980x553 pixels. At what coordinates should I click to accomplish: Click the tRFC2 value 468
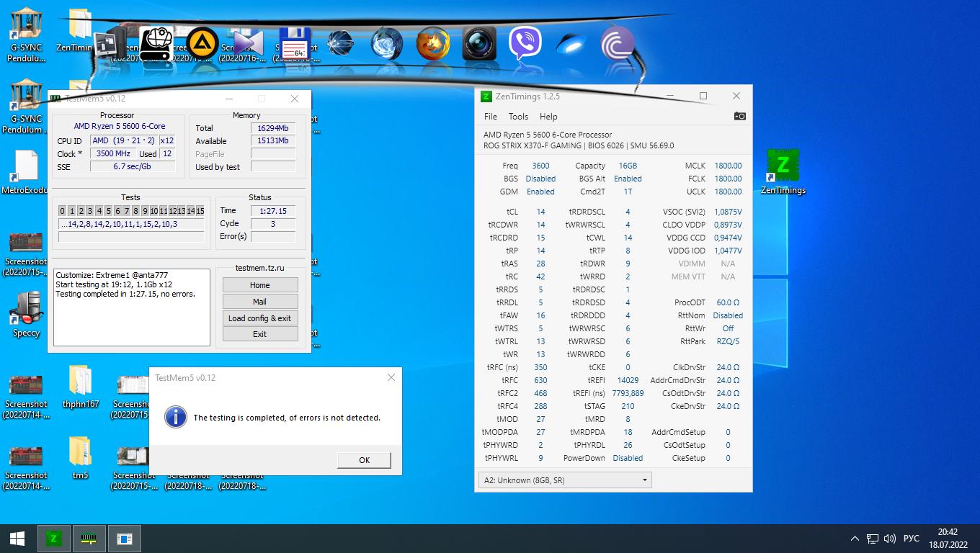(540, 393)
